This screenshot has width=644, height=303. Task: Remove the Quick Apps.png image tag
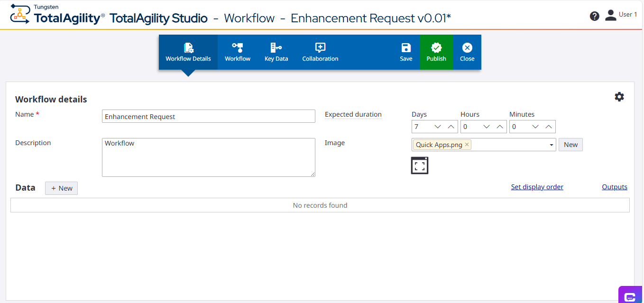coord(467,145)
